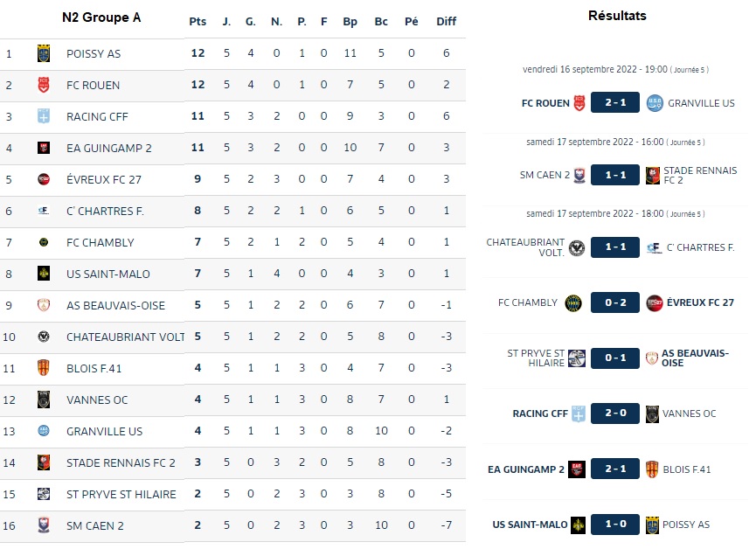The height and width of the screenshot is (549, 756).
Task: Click SM Caen 2 crest in results
Action: tap(579, 175)
